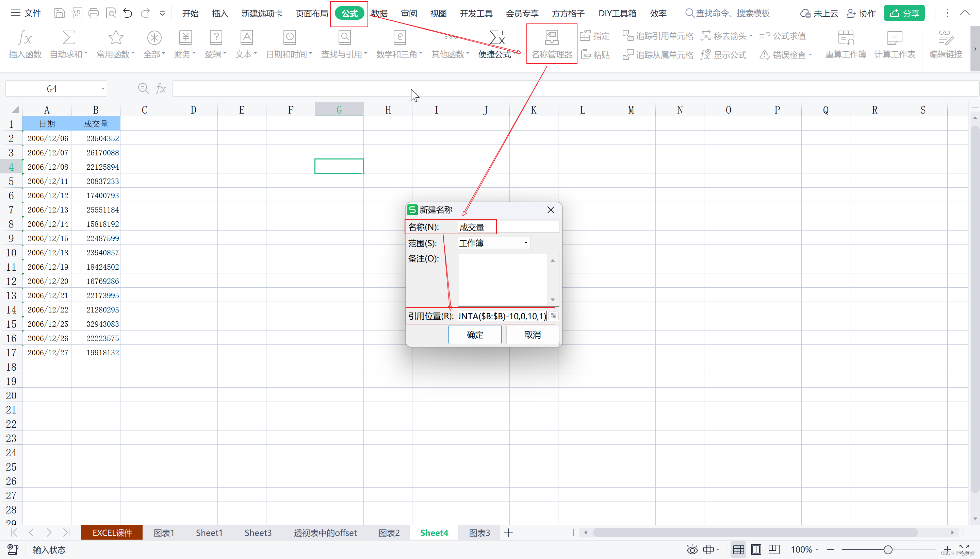Switch to the 开发工具 tab
980x559 pixels.
pos(476,14)
